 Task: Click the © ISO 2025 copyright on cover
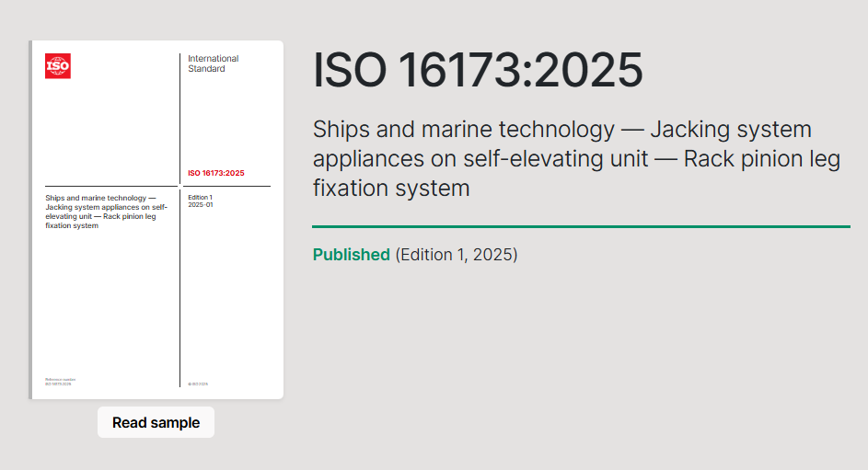pyautogui.click(x=198, y=384)
